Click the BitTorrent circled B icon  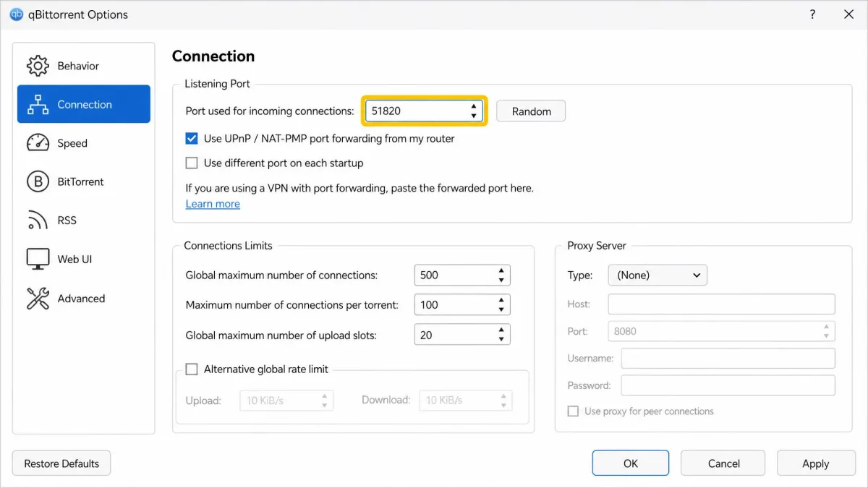[38, 181]
